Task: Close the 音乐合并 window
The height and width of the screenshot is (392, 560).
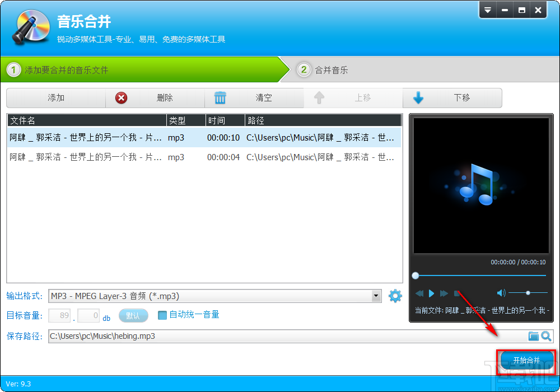Action: (538, 10)
